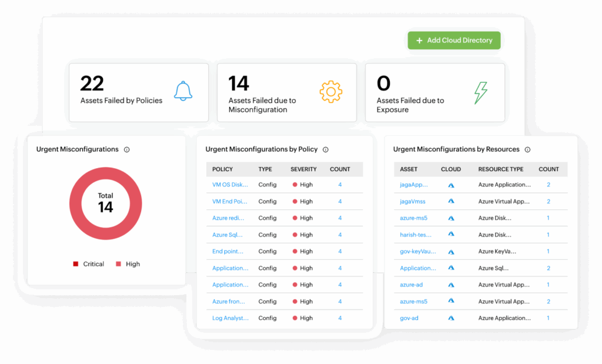Click the lightning bolt icon on Exposure card
This screenshot has height=364, width=602.
[x=480, y=92]
